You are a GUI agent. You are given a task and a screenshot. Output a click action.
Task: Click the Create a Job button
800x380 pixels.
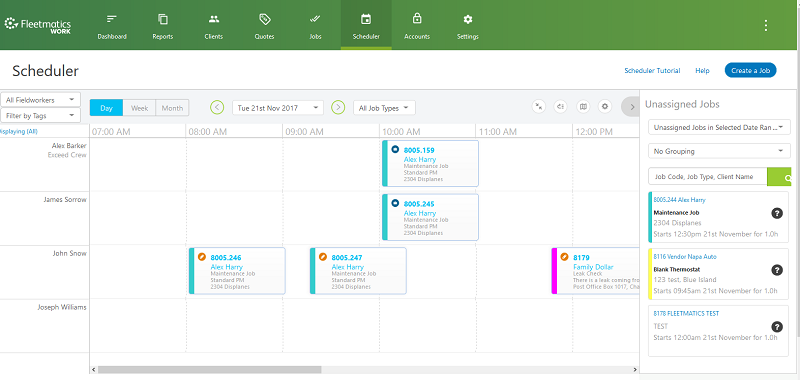(751, 70)
